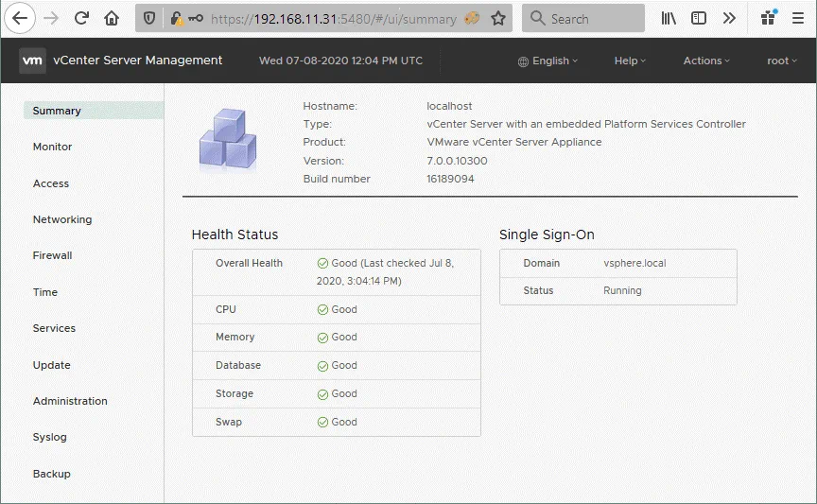Click the URL address bar

(x=331, y=18)
